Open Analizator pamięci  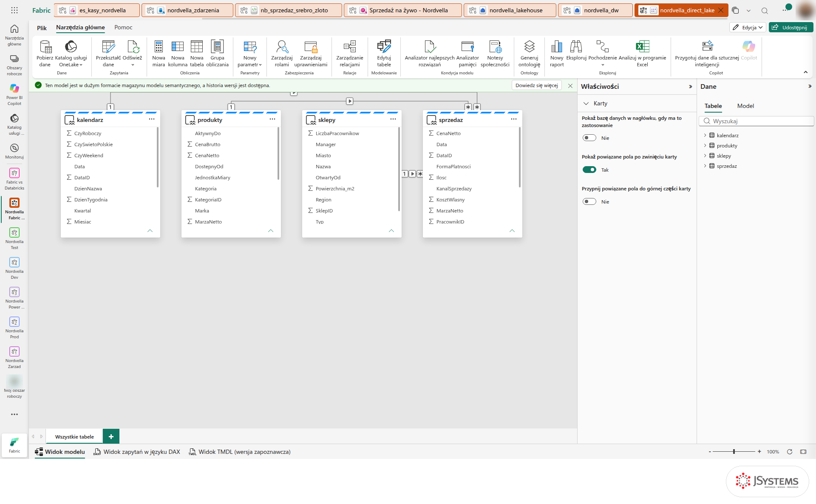467,54
